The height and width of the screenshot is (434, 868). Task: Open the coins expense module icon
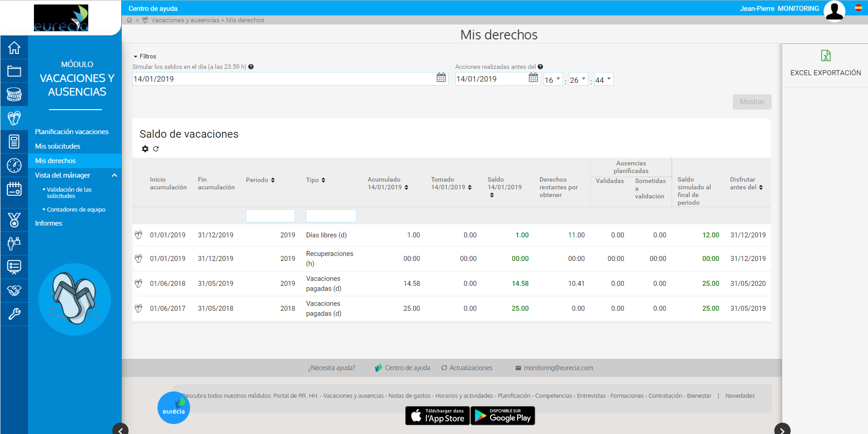pyautogui.click(x=14, y=95)
